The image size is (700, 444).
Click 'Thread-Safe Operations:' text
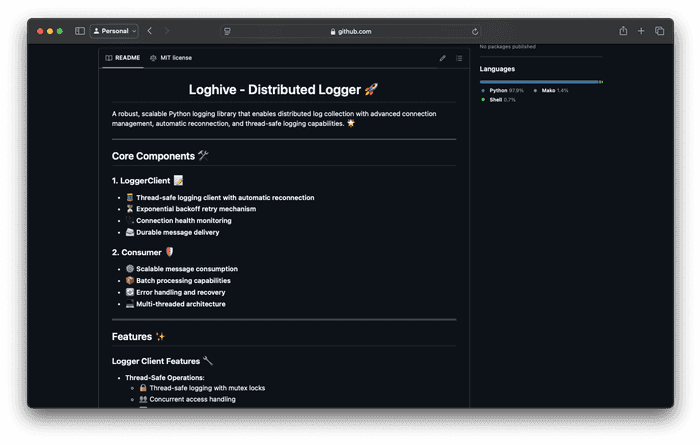point(165,378)
